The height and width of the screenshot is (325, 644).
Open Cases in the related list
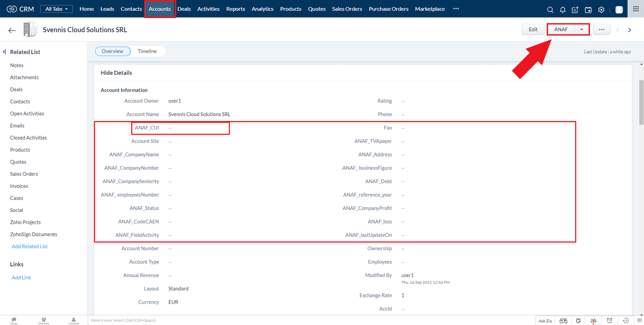point(17,198)
